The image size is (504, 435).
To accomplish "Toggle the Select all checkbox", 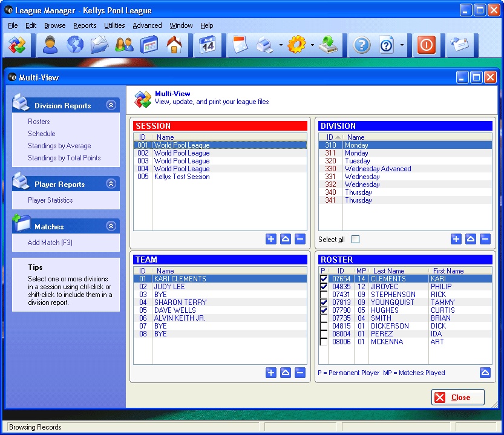I will pos(355,240).
